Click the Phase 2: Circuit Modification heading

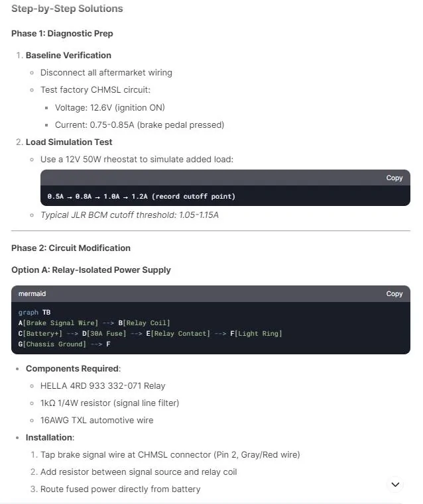point(71,248)
